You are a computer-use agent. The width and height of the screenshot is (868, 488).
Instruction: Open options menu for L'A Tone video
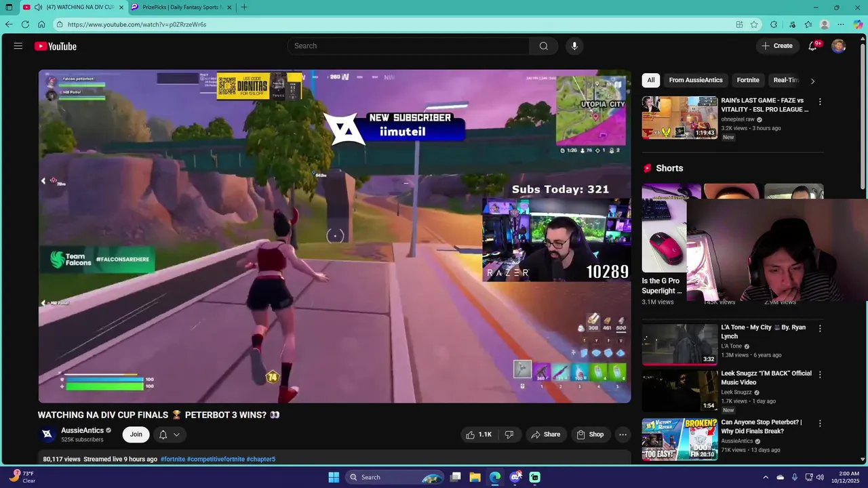click(820, 328)
